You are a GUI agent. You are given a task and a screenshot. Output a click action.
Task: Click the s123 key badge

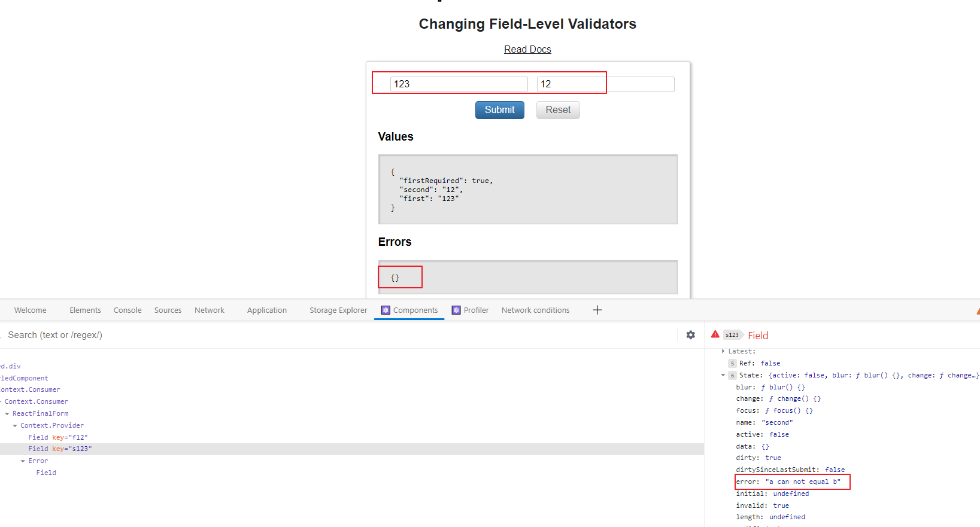pyautogui.click(x=732, y=335)
